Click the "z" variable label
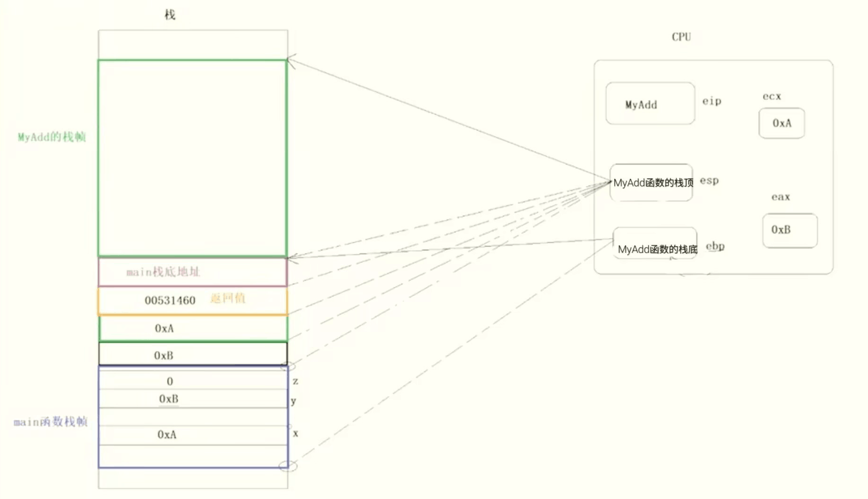 [x=295, y=381]
